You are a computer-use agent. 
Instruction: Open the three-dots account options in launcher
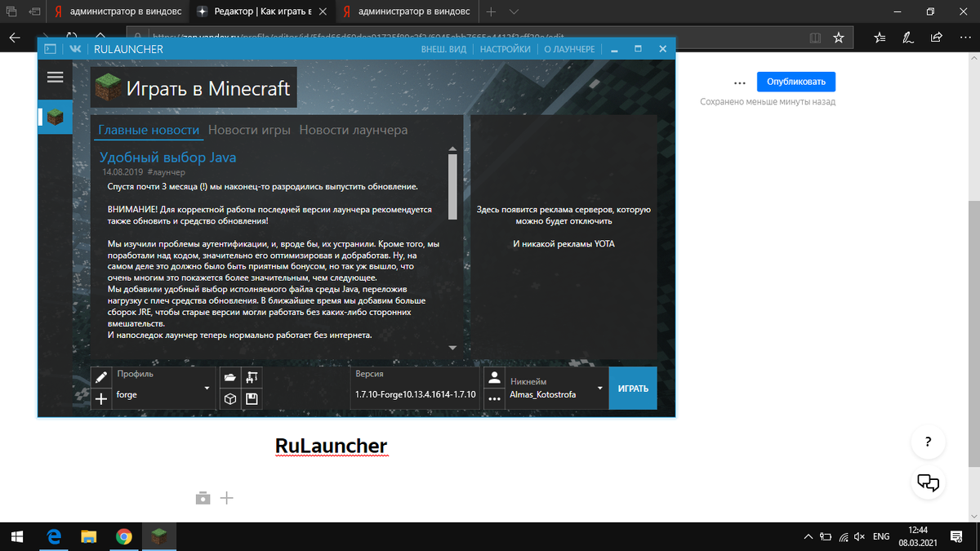pyautogui.click(x=494, y=399)
